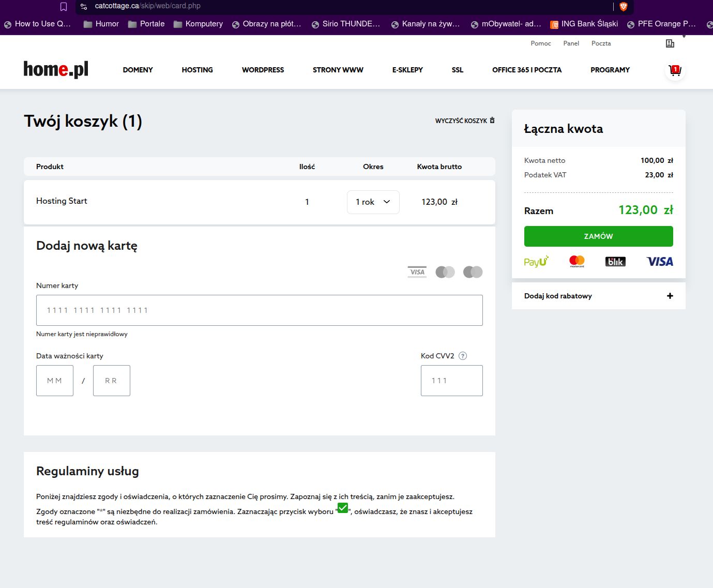
Task: Click Kwota brutto column header
Action: (439, 167)
